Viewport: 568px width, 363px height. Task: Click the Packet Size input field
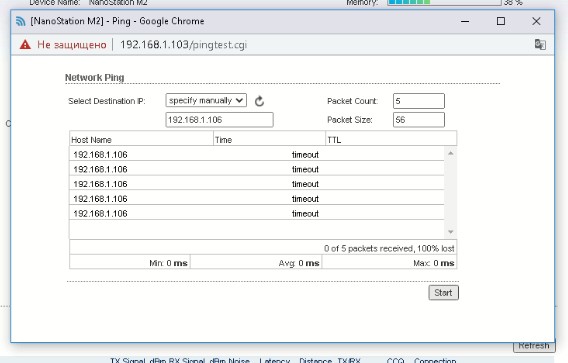[x=419, y=120]
